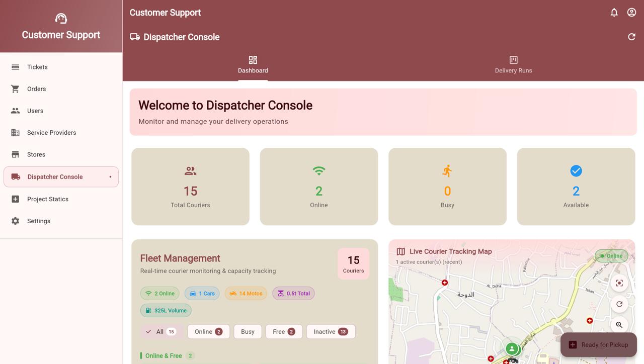Open the Dashboard tab
Screen dimensions: 644x364
pos(253,64)
